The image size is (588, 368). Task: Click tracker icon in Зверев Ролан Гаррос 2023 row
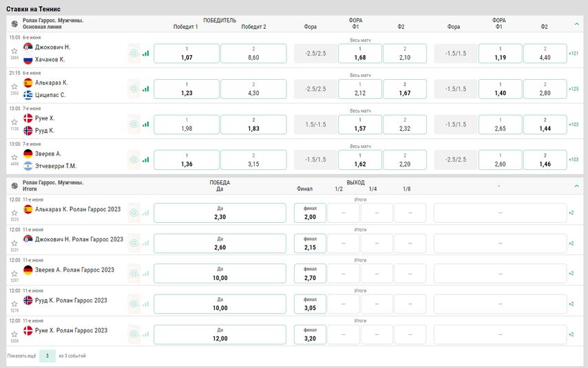click(134, 274)
